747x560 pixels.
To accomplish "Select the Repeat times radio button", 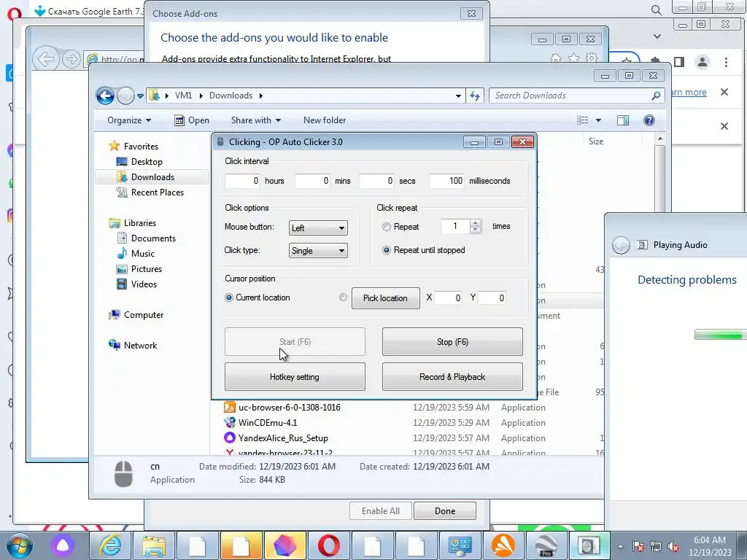I will click(387, 227).
